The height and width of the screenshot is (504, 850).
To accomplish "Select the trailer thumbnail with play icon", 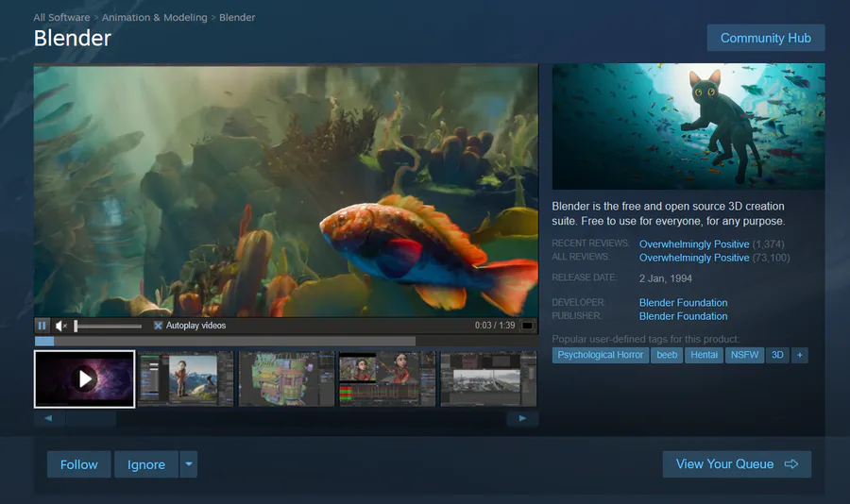I will click(85, 378).
